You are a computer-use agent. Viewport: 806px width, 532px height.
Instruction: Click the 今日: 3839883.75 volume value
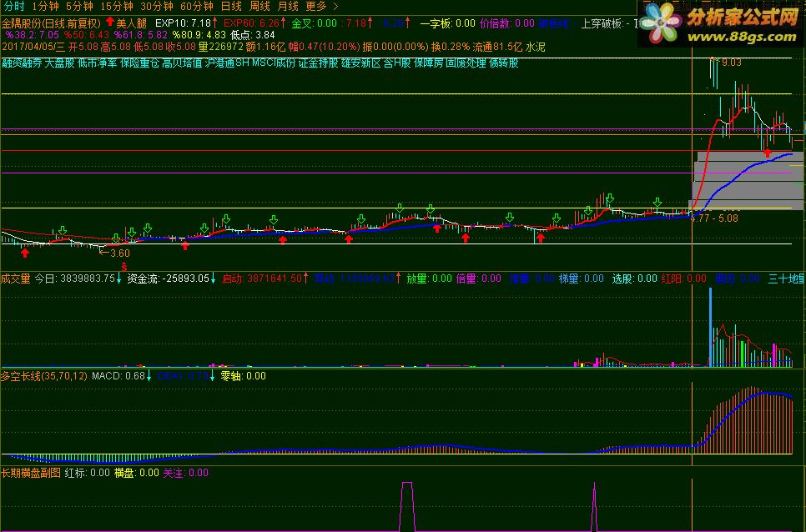click(x=74, y=279)
